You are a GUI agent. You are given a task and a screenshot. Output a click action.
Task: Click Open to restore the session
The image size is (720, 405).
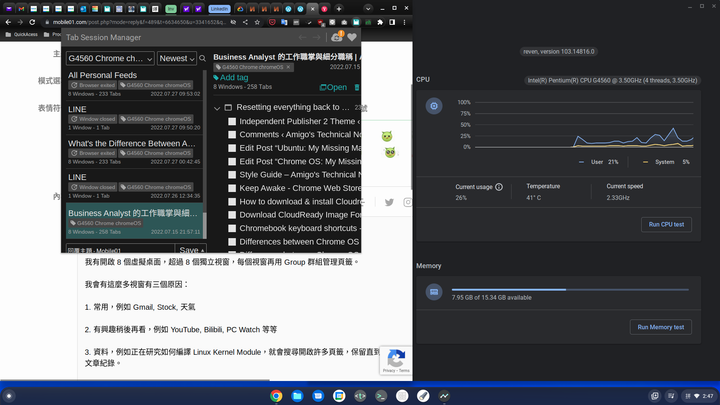(x=333, y=87)
